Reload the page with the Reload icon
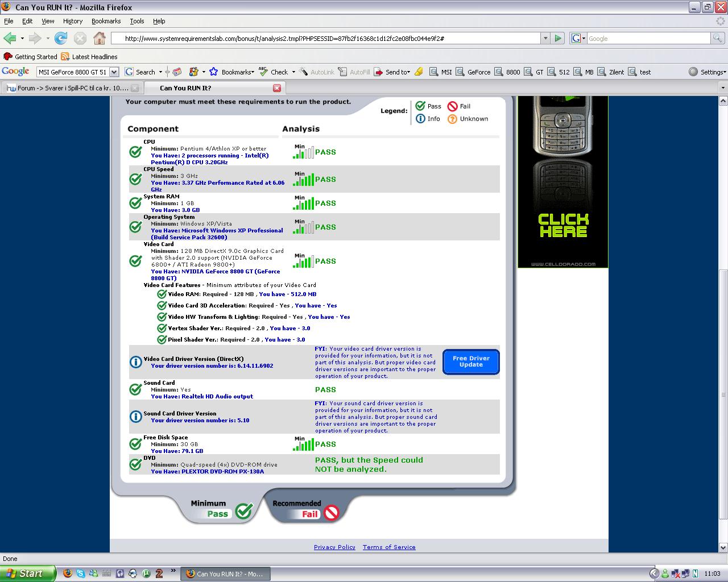Screen dimensions: 728x582 pyautogui.click(x=61, y=38)
